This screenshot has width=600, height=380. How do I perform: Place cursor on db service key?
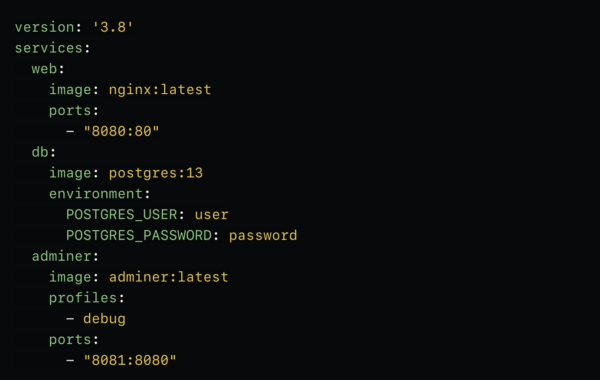[x=40, y=152]
